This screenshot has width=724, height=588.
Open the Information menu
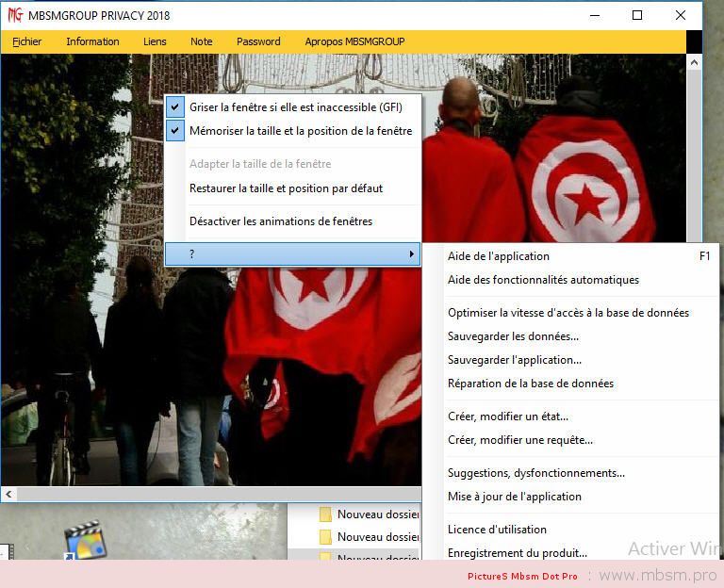[92, 41]
